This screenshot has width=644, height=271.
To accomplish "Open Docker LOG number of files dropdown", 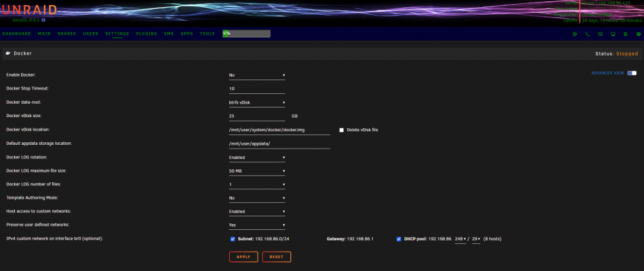I will tap(257, 184).
